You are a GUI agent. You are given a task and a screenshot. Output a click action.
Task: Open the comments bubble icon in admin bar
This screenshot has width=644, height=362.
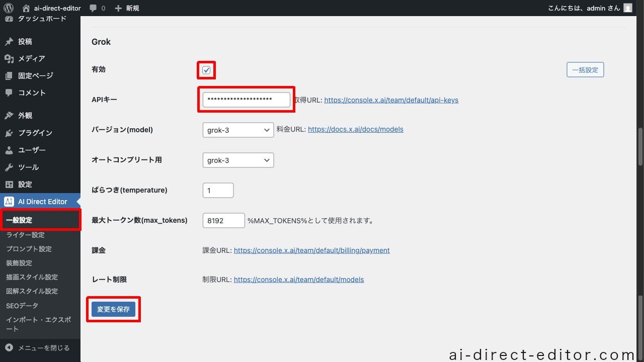tap(93, 8)
